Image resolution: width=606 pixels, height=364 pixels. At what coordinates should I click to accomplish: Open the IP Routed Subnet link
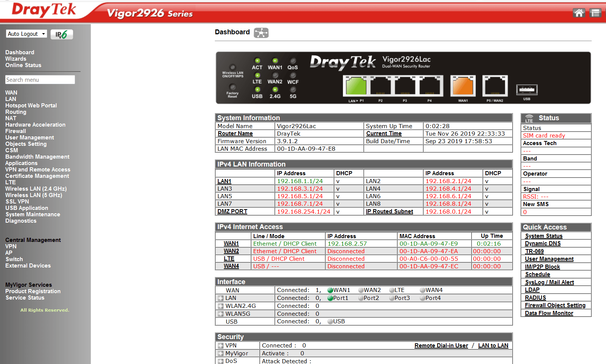pos(389,212)
